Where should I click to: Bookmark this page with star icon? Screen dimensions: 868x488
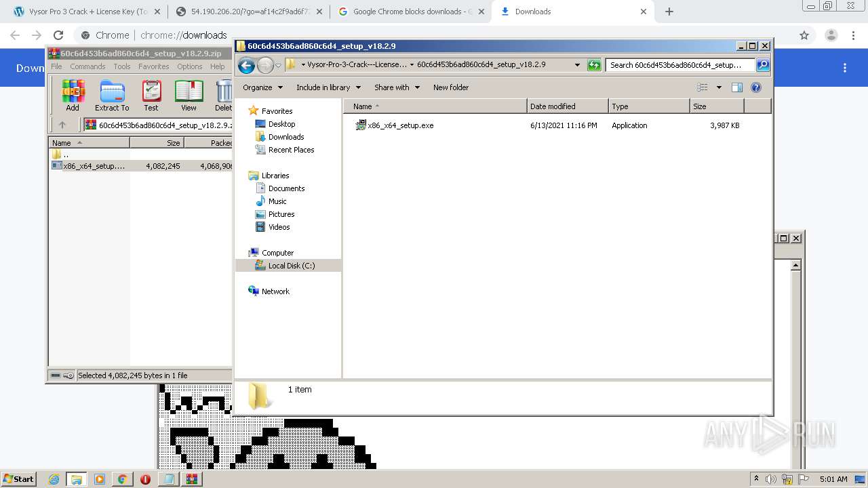pos(804,35)
